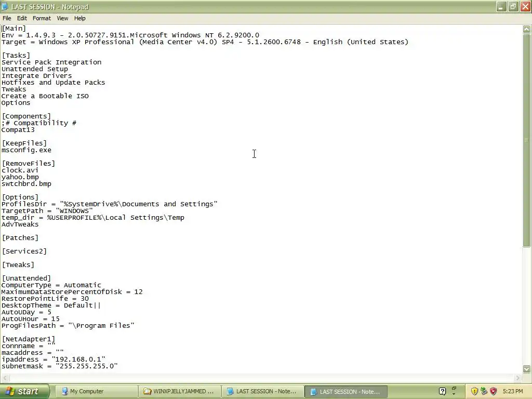Click the msconfig.exe line
The width and height of the screenshot is (532, 399).
pos(26,150)
